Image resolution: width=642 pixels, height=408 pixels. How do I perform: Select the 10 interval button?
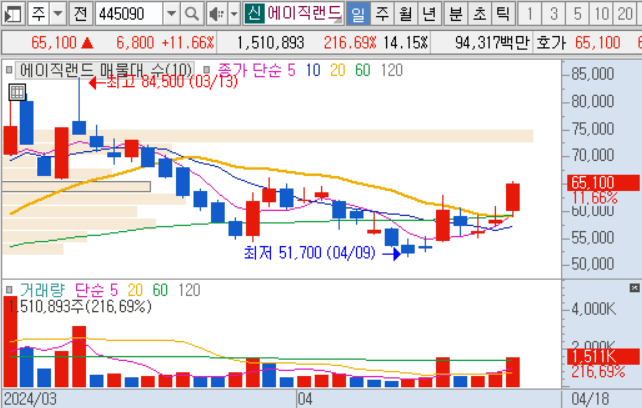(601, 14)
